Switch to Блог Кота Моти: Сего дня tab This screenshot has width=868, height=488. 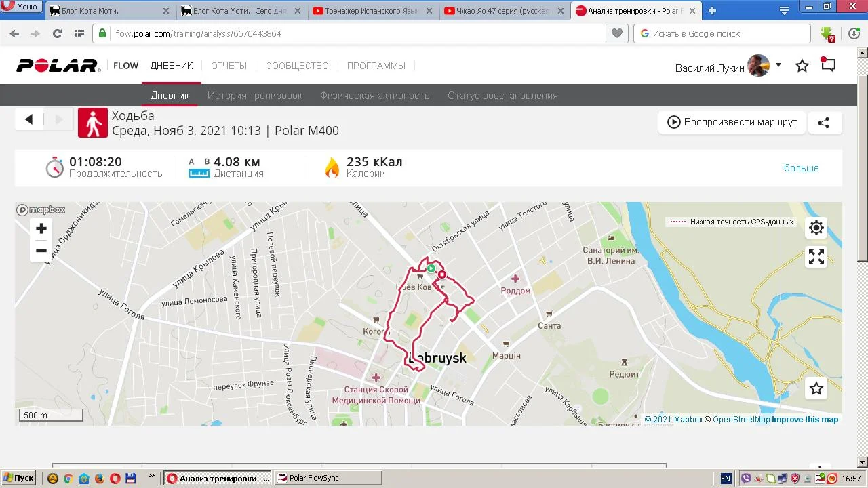241,11
